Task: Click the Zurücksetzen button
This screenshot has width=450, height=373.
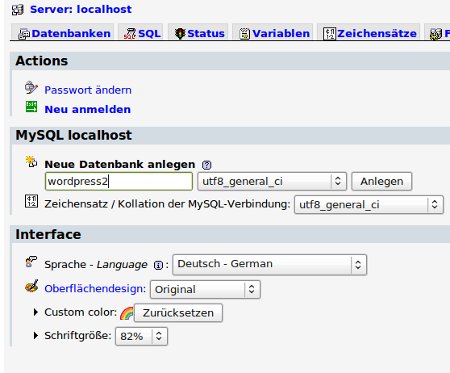Action: click(x=178, y=313)
